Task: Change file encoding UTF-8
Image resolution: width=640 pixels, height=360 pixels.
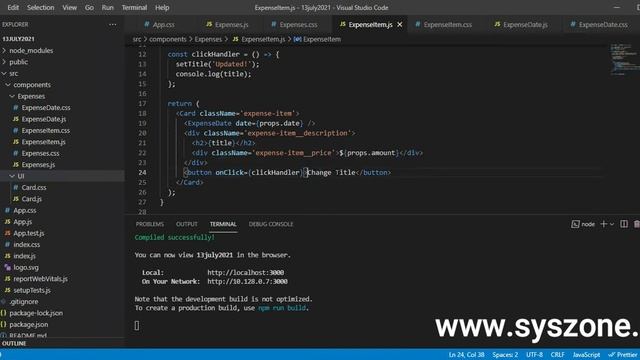Action: (534, 355)
